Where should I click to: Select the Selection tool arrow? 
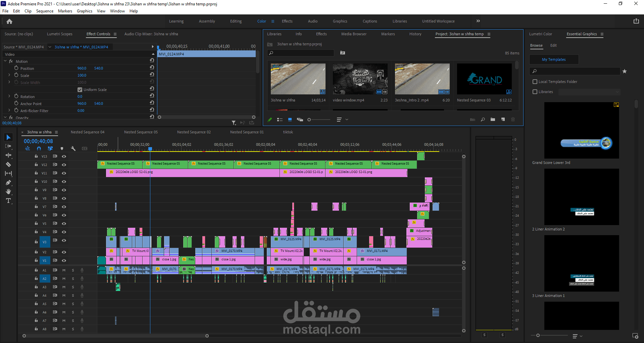click(x=8, y=137)
